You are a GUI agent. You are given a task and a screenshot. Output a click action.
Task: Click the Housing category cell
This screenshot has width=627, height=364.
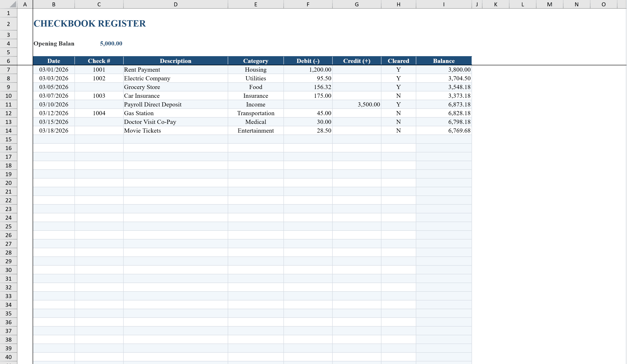point(256,70)
